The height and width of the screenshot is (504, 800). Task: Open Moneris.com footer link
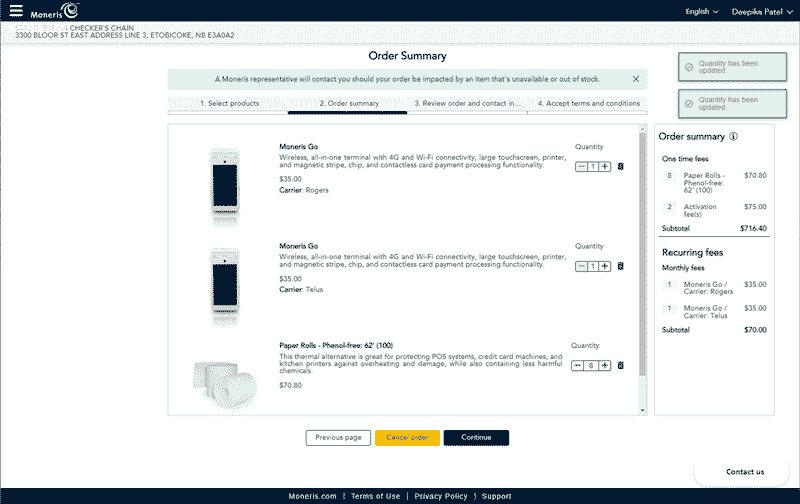point(312,496)
